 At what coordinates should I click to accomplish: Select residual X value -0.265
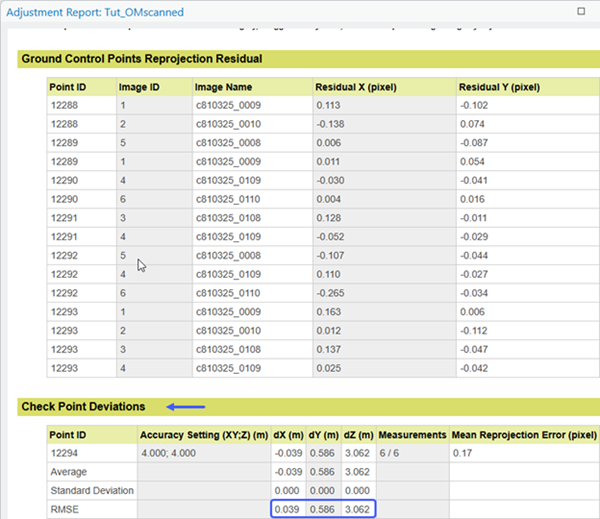coord(330,293)
